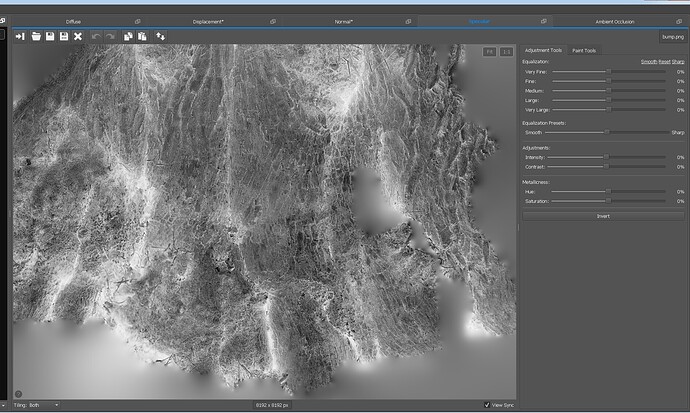Apply the Smooth equalization link

click(649, 62)
